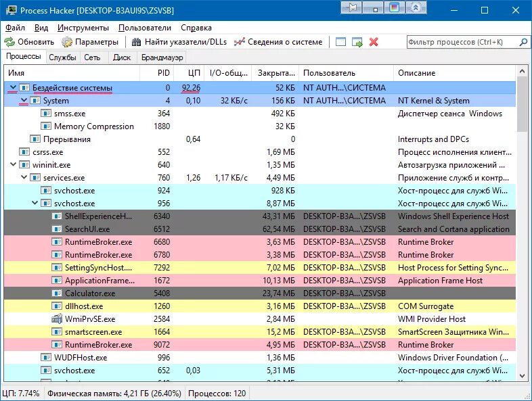Open the Справка menu

point(196,28)
